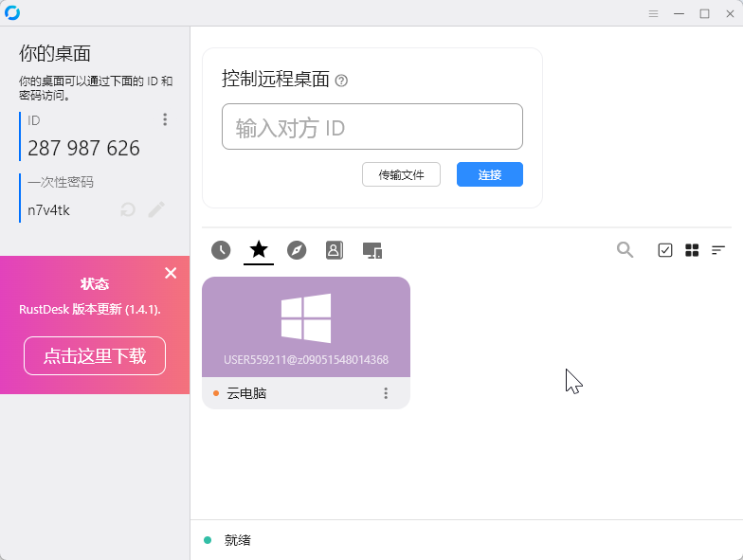This screenshot has height=560, width=743.
Task: Open the sort options icon
Action: point(718,250)
